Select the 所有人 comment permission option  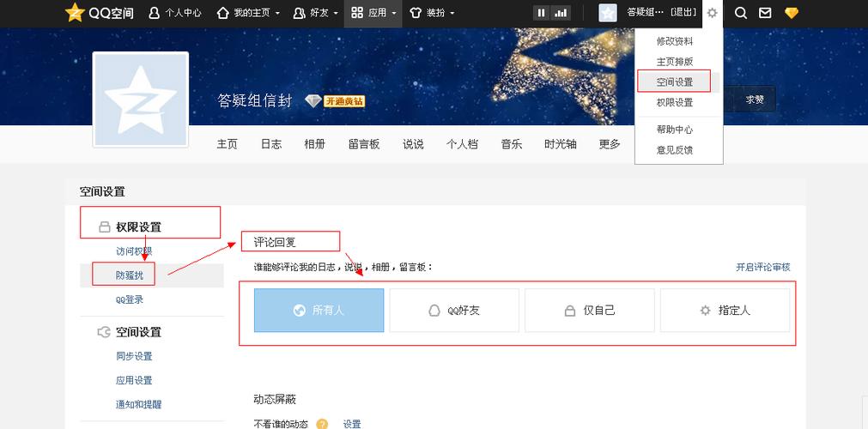319,310
